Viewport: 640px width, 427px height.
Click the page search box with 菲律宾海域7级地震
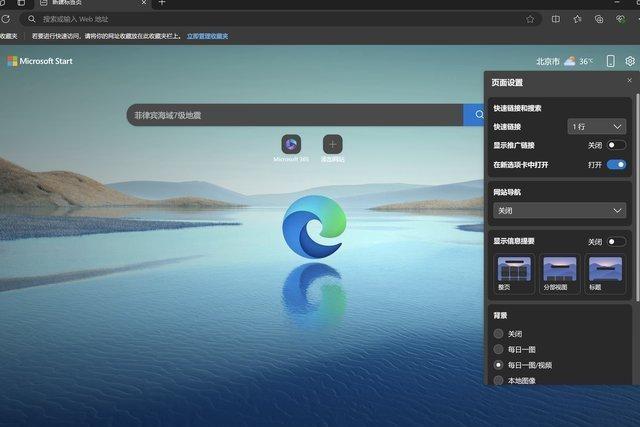pos(295,115)
